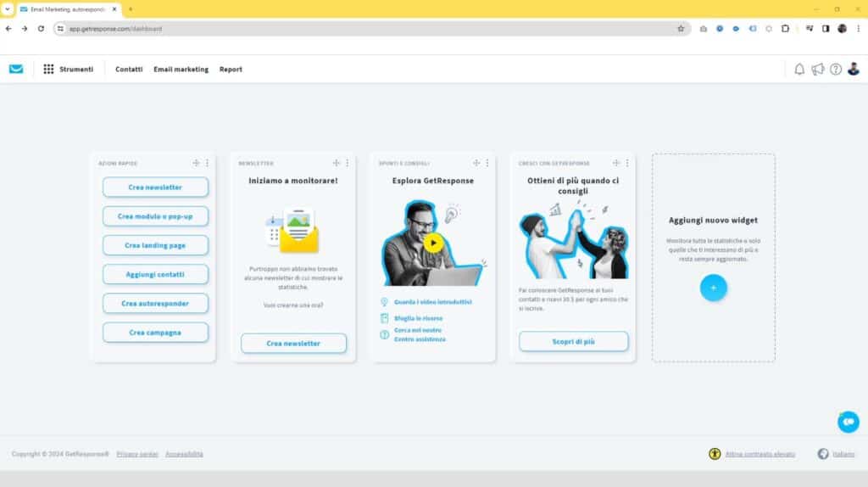This screenshot has height=487, width=868.
Task: Toggle Attiva contrasto elevato
Action: tap(752, 454)
